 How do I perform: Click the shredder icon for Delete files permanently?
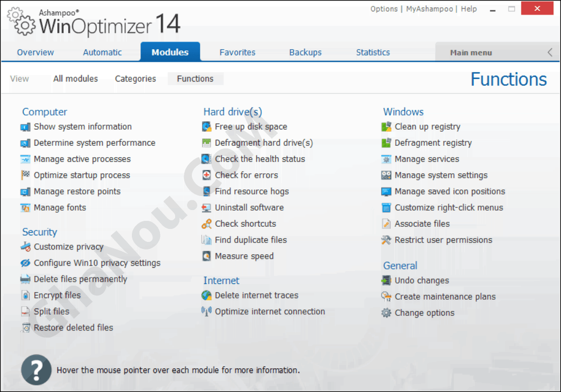[x=25, y=279]
